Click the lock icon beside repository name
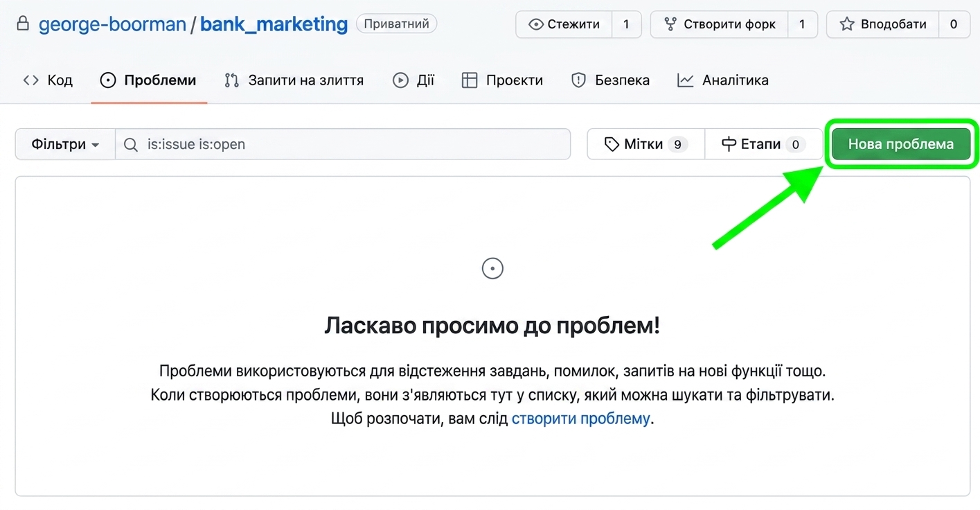 coord(24,24)
